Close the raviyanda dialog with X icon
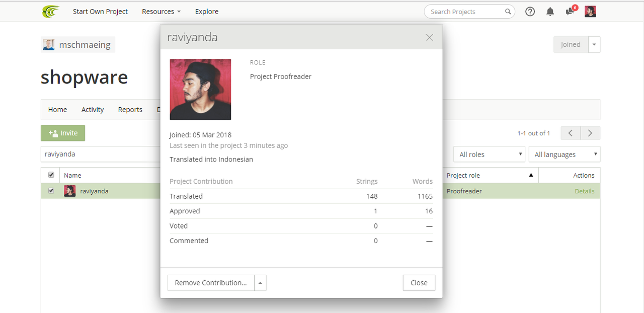The image size is (644, 313). coord(429,37)
